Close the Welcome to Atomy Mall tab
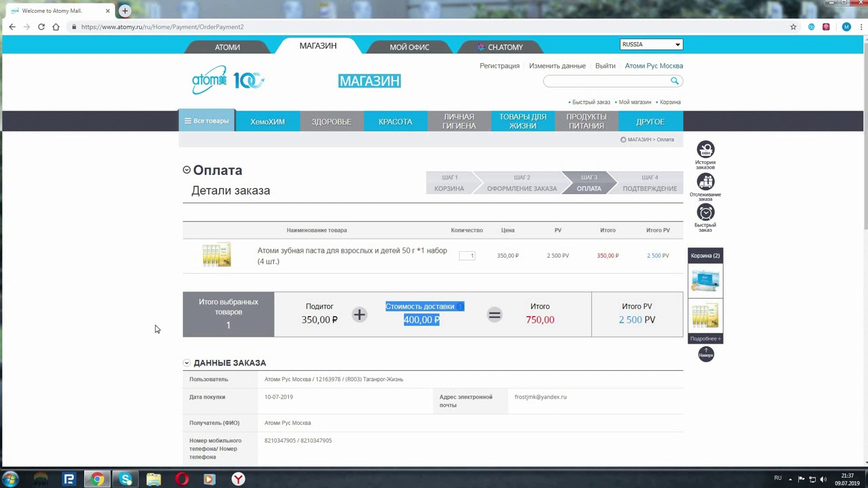Viewport: 868px width, 488px height. (x=107, y=11)
